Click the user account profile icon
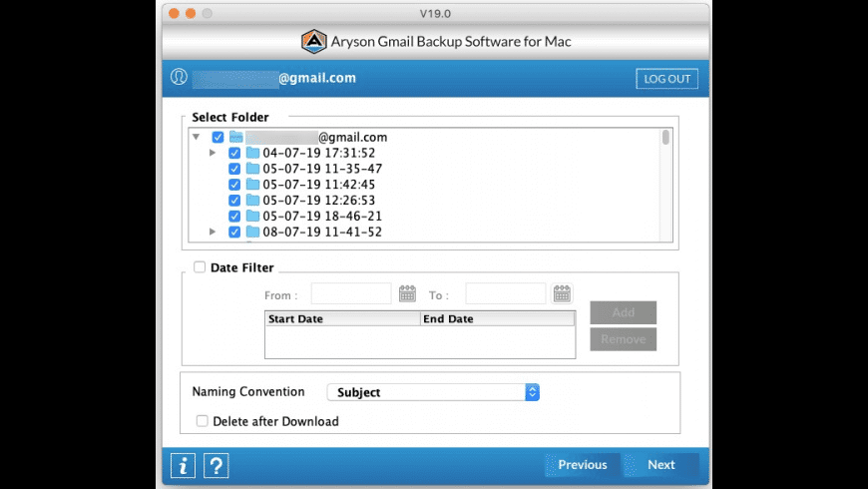 [x=179, y=77]
